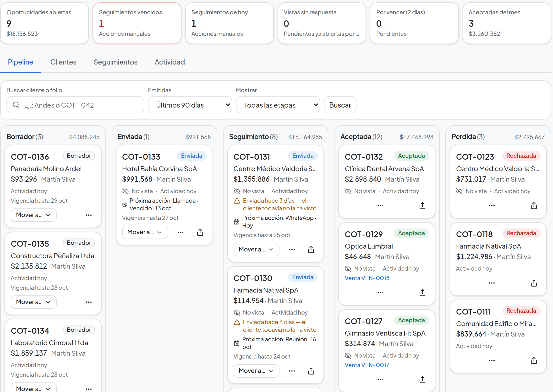Click share icon on COT-0127 card
The height and width of the screenshot is (392, 553).
pos(422,379)
